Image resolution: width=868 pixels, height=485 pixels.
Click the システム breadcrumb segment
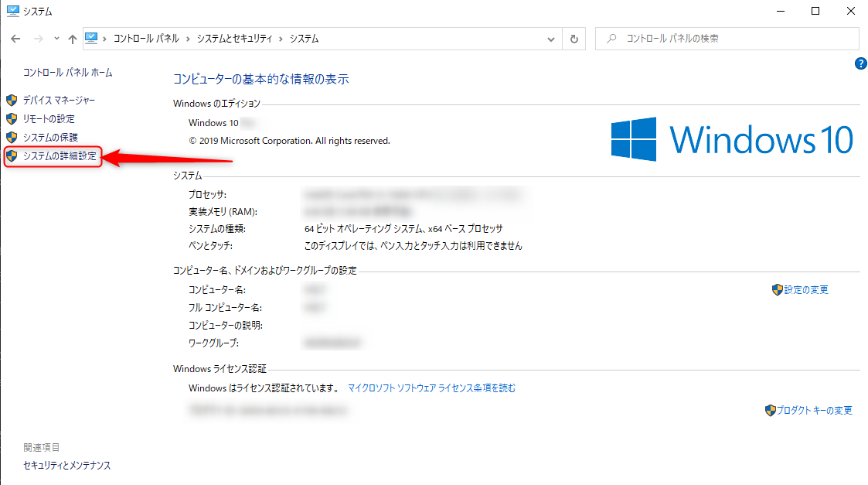click(x=304, y=38)
